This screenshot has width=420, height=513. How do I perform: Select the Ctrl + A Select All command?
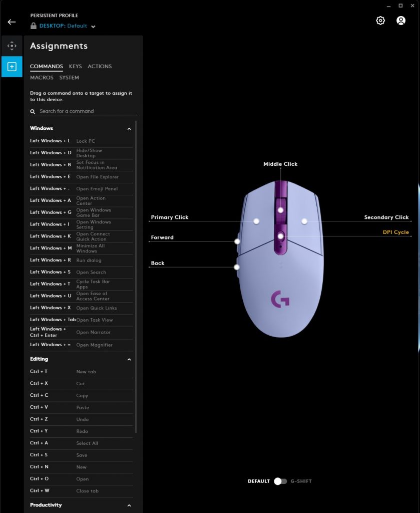[x=82, y=443]
